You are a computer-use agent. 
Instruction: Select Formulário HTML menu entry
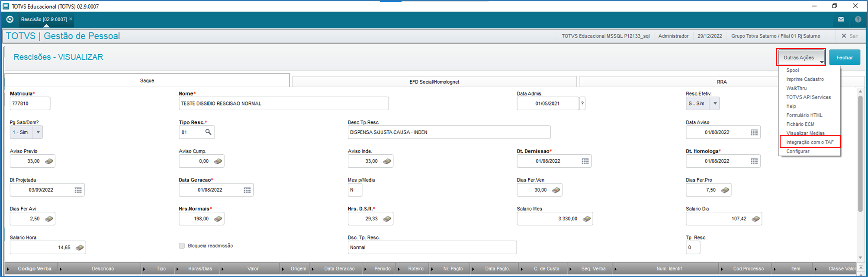pos(804,115)
